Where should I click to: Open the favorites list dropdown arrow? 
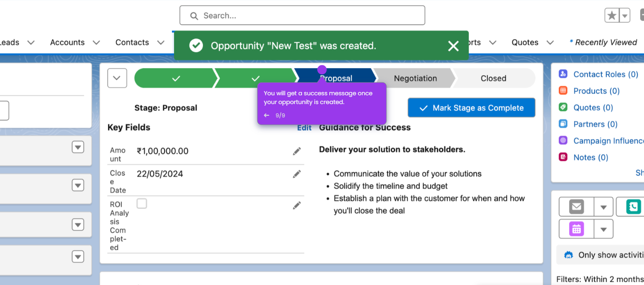coord(624,15)
